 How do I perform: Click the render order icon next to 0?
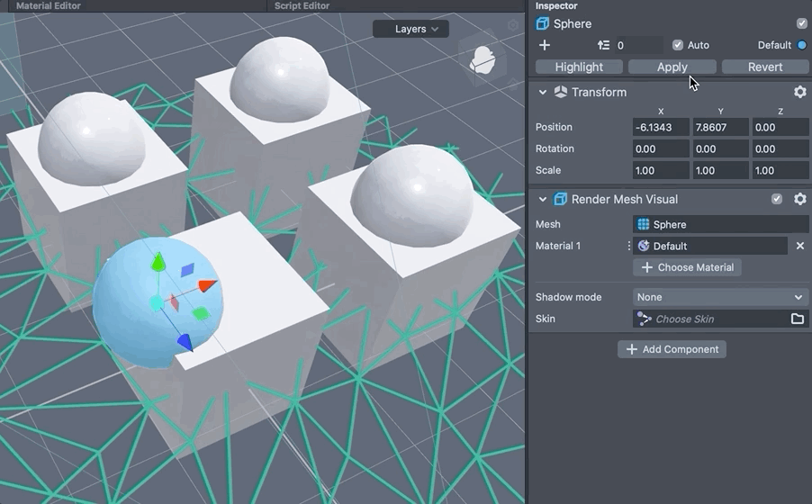[604, 45]
